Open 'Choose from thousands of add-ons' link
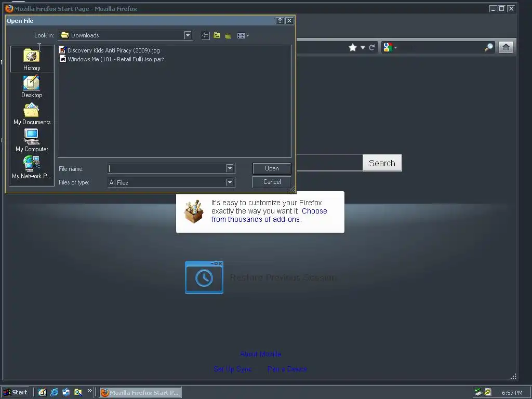The width and height of the screenshot is (532, 399). coord(269,215)
